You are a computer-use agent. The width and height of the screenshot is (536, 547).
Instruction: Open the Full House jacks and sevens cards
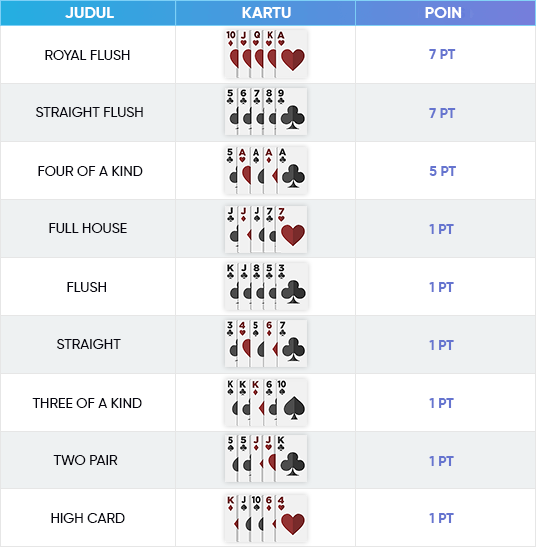pyautogui.click(x=266, y=229)
